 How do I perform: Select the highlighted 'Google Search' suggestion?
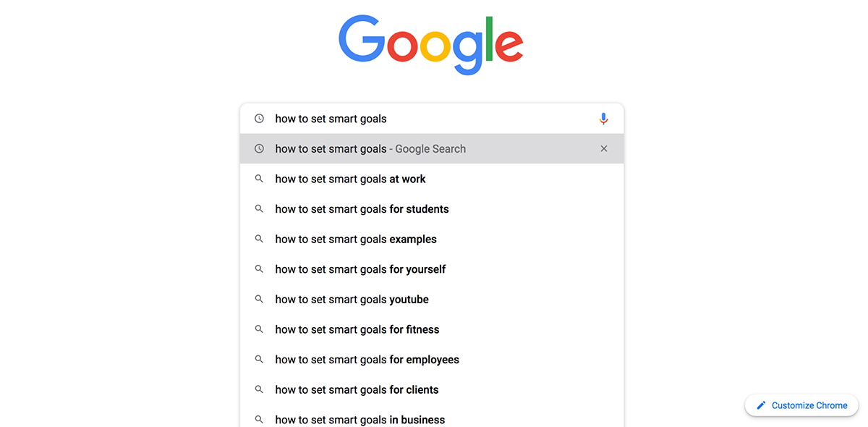[x=370, y=148]
